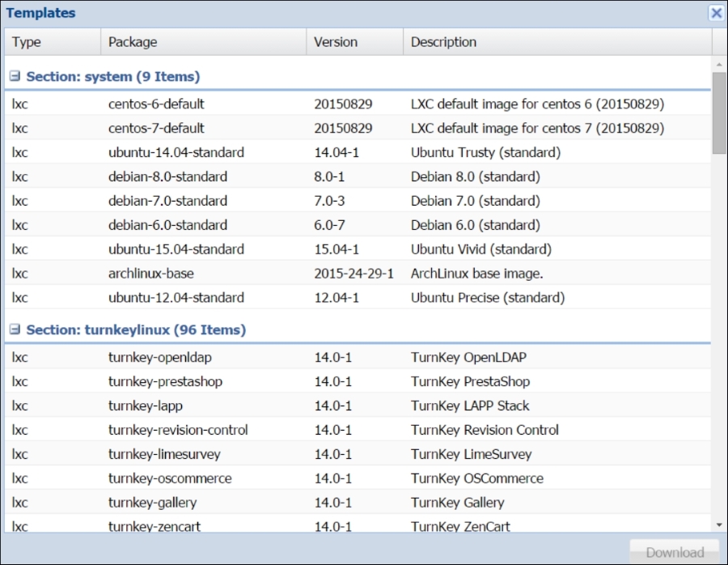This screenshot has height=565, width=728.
Task: Click the TurnKey LimeSurvey description
Action: coord(471,454)
